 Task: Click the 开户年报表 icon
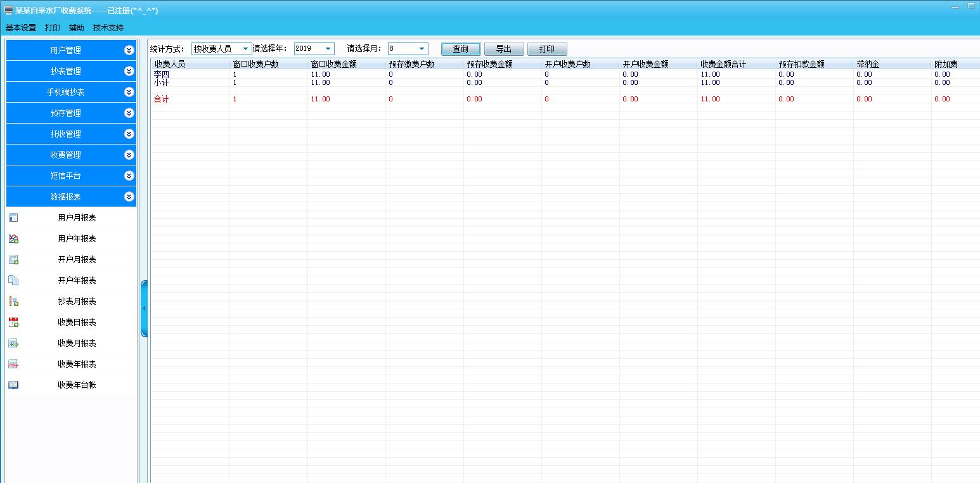(13, 280)
